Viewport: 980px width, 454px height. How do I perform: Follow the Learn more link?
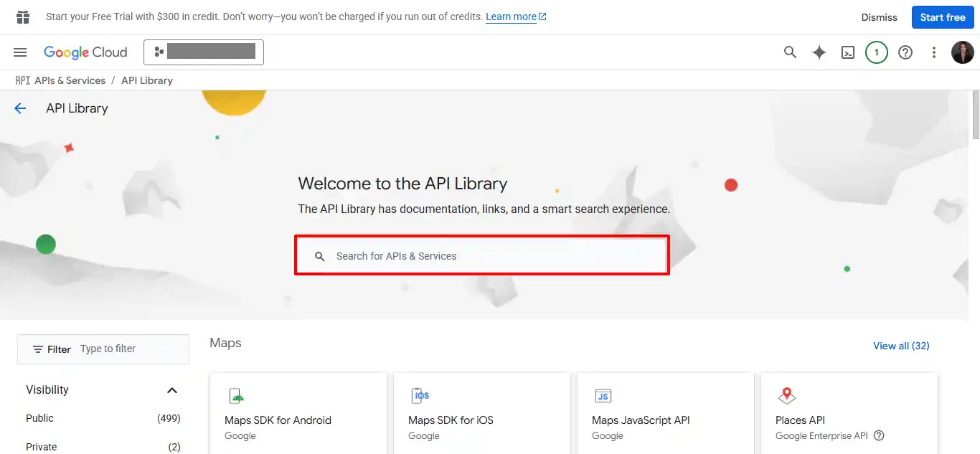coord(516,16)
